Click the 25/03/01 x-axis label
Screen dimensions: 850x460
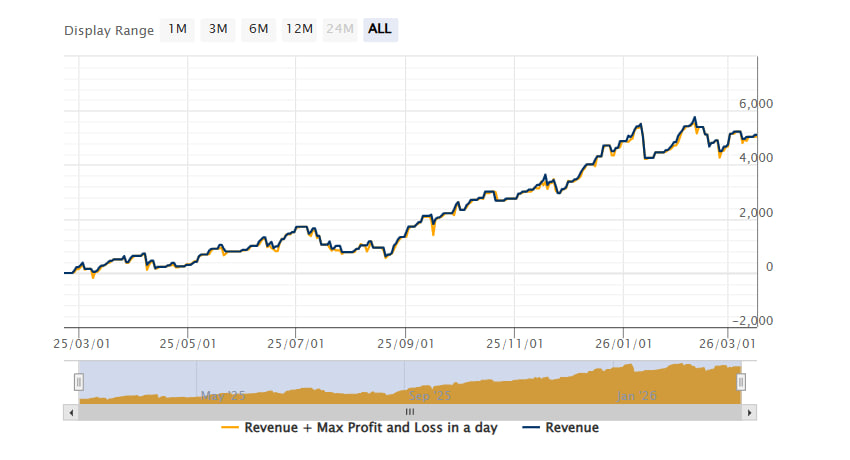point(81,344)
